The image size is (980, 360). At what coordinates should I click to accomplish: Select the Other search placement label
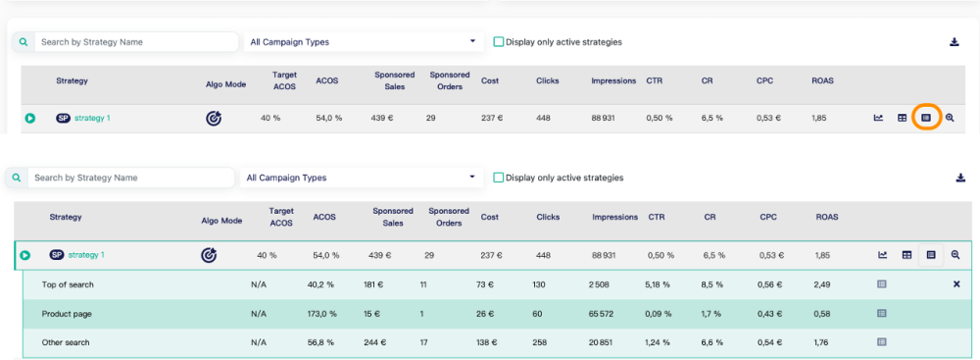coord(66,342)
